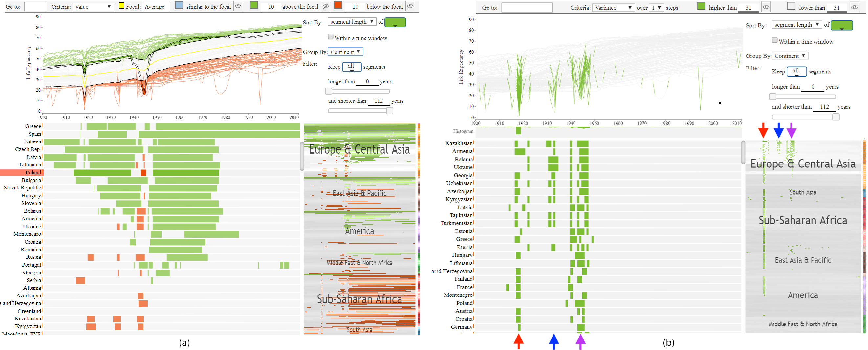Click the blue 'similar to the focal' swatch
The image size is (868, 350).
click(179, 5)
